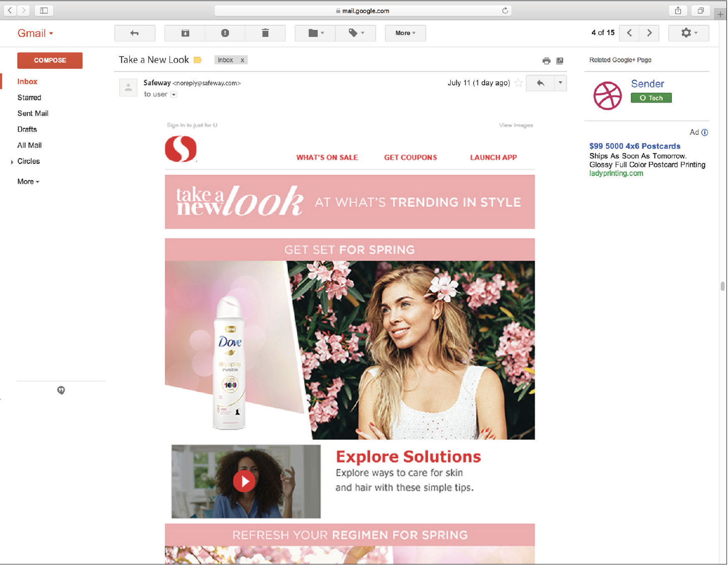Click the reply arrow button

point(540,83)
